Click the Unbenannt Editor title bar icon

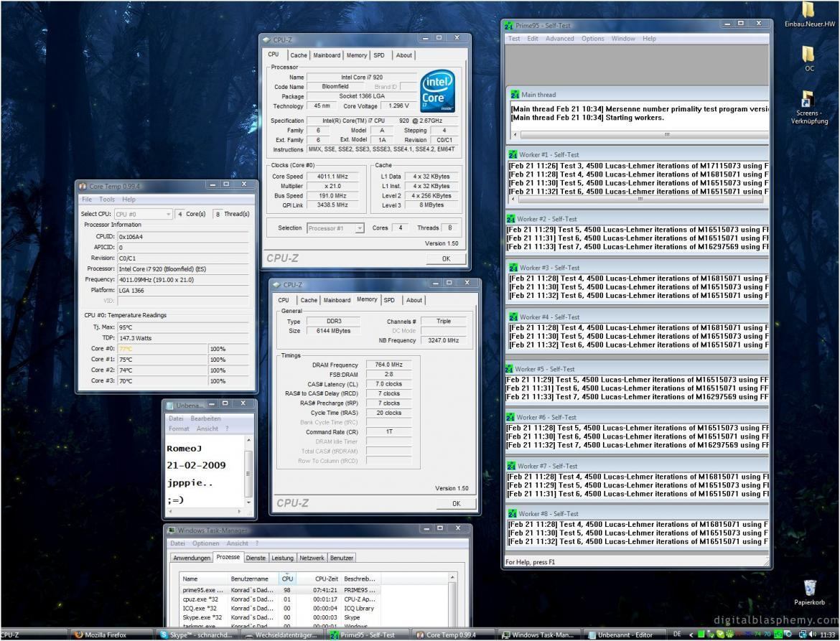click(x=170, y=406)
